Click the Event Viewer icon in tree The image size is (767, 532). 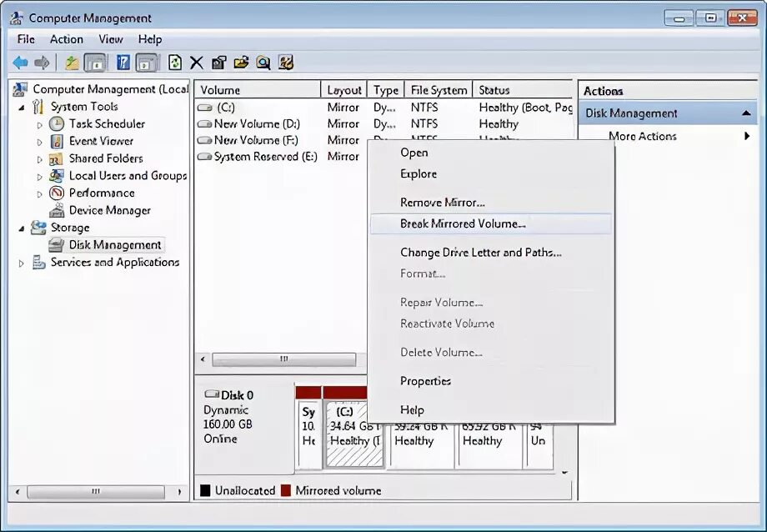point(57,142)
